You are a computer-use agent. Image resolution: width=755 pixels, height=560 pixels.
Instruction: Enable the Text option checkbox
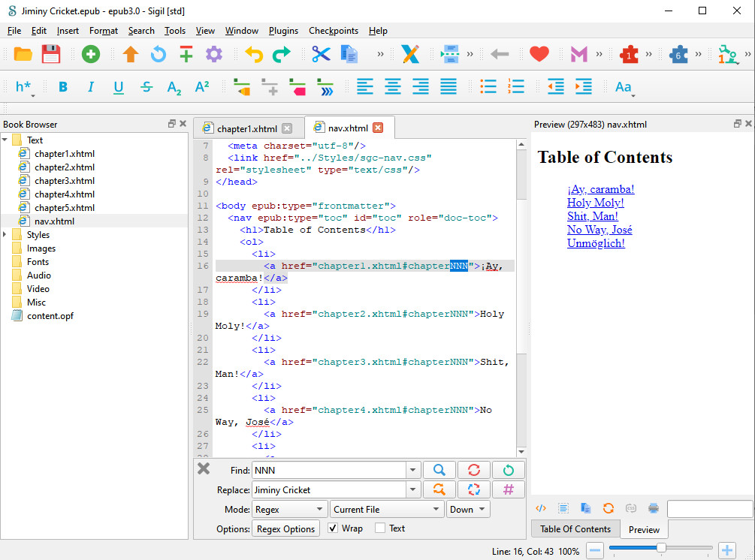click(380, 528)
